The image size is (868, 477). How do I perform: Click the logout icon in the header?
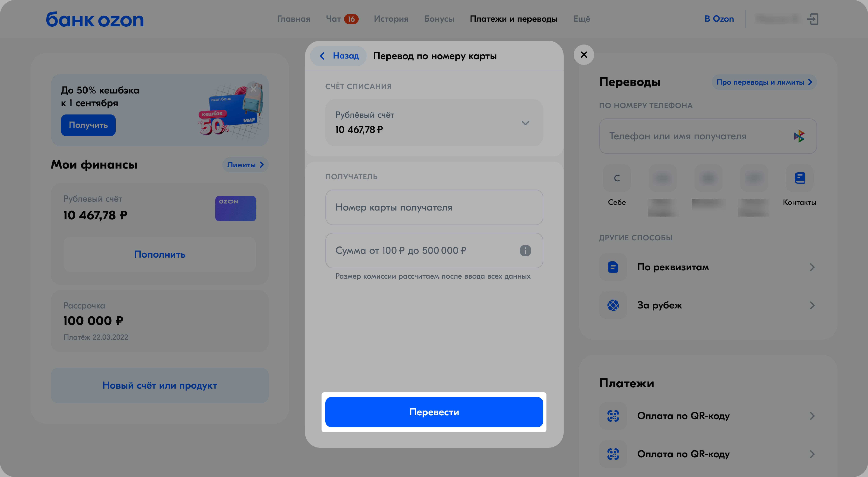[x=813, y=19]
